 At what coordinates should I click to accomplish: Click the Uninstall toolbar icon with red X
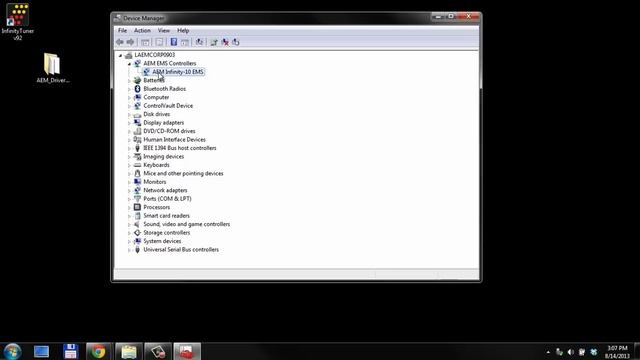[x=225, y=42]
